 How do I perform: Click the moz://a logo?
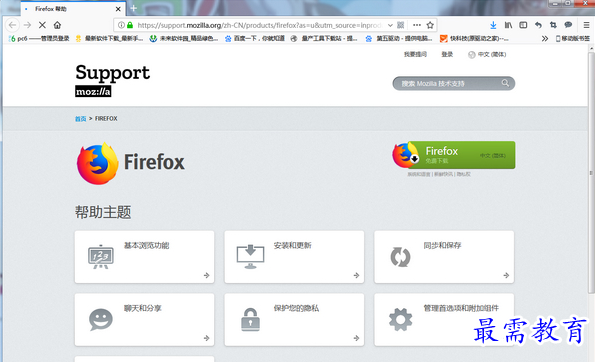pyautogui.click(x=93, y=91)
